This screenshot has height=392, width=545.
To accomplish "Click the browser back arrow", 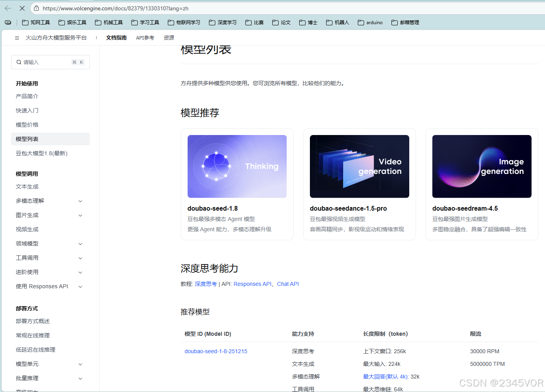I will point(8,8).
